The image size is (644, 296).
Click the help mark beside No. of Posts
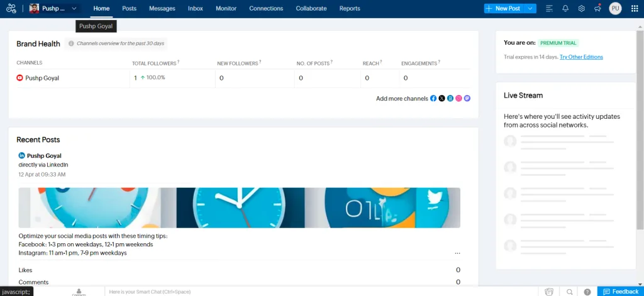click(331, 62)
